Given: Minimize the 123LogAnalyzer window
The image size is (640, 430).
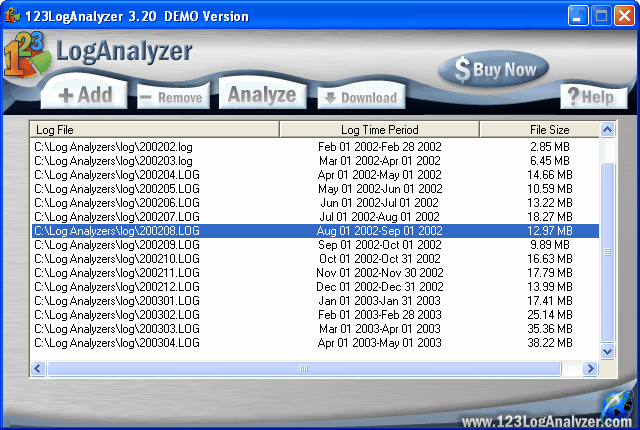Looking at the screenshot, I should point(578,16).
